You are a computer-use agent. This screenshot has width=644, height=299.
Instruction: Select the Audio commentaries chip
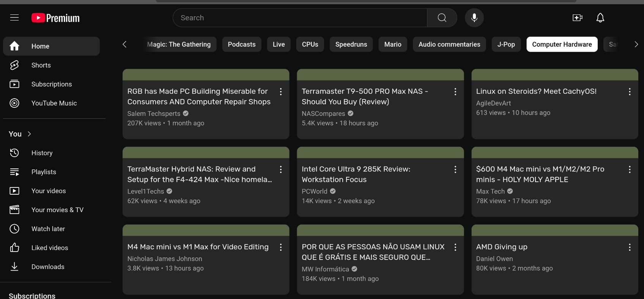pyautogui.click(x=449, y=44)
